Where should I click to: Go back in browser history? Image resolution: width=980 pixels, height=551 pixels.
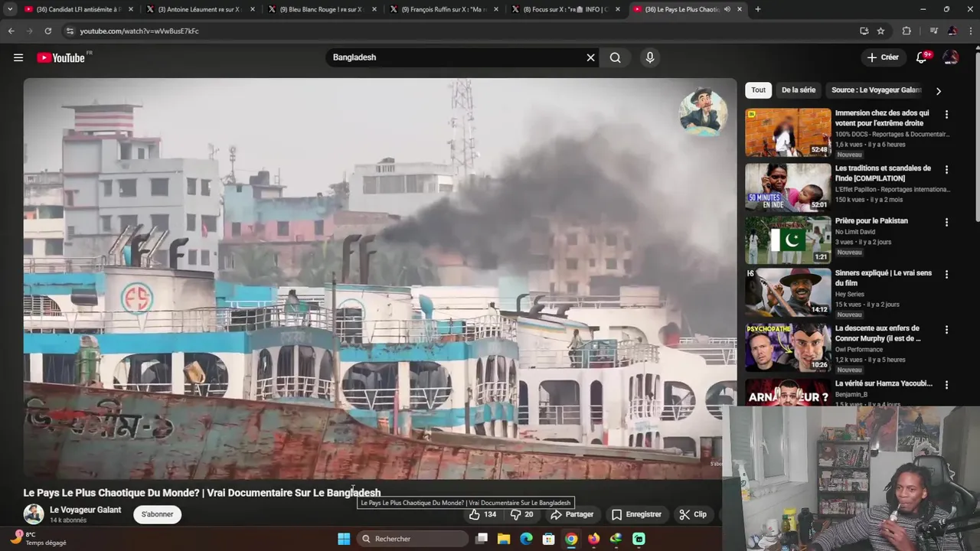pyautogui.click(x=11, y=31)
